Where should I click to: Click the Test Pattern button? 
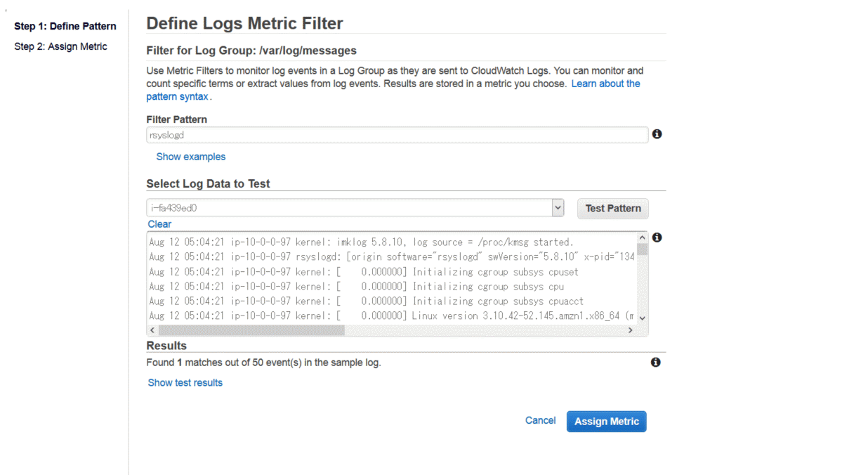(x=613, y=208)
